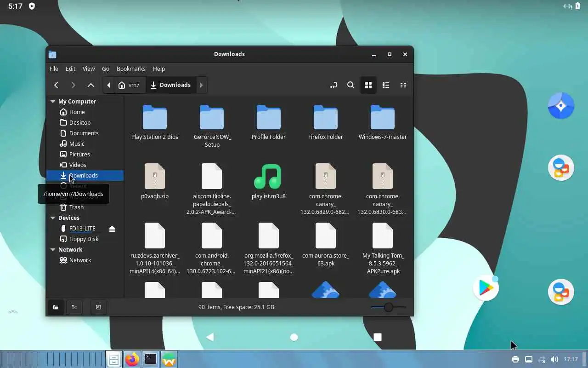The image size is (588, 368).
Task: Open the File menu
Action: point(54,69)
